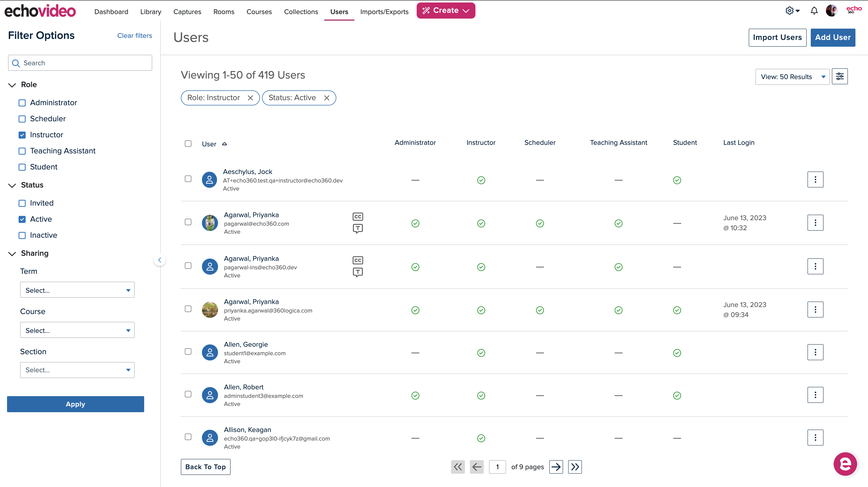Open actions menu for Allen, Georgie

click(x=815, y=352)
